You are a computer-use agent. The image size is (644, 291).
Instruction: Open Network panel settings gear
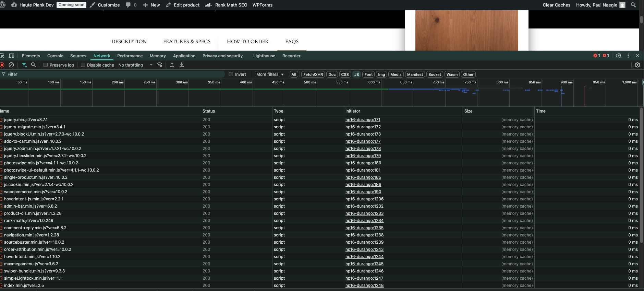(637, 65)
